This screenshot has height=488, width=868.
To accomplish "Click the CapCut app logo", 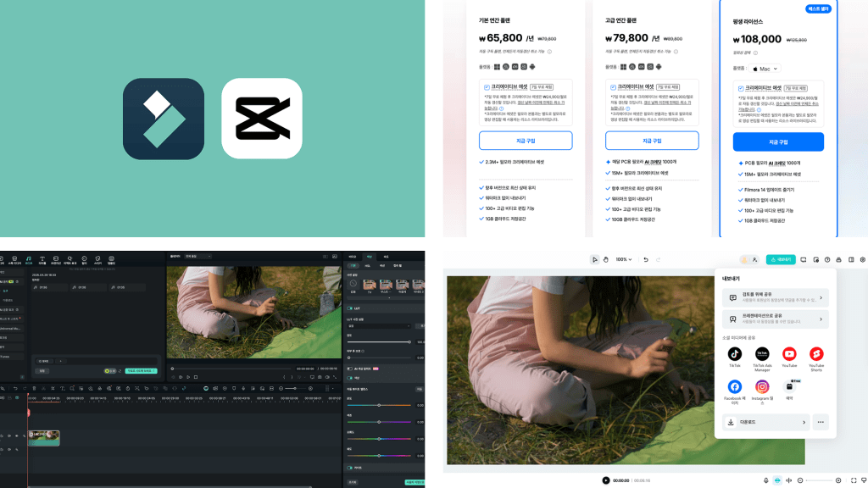I will coord(262,119).
